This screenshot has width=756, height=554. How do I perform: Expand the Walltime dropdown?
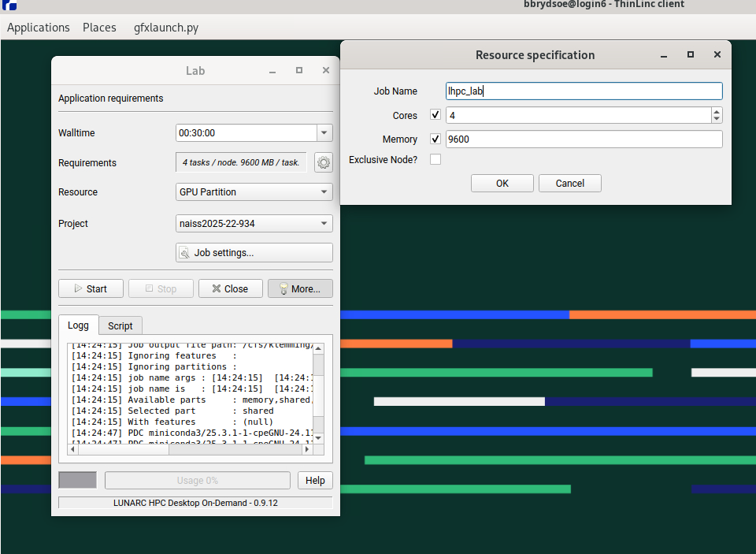324,133
